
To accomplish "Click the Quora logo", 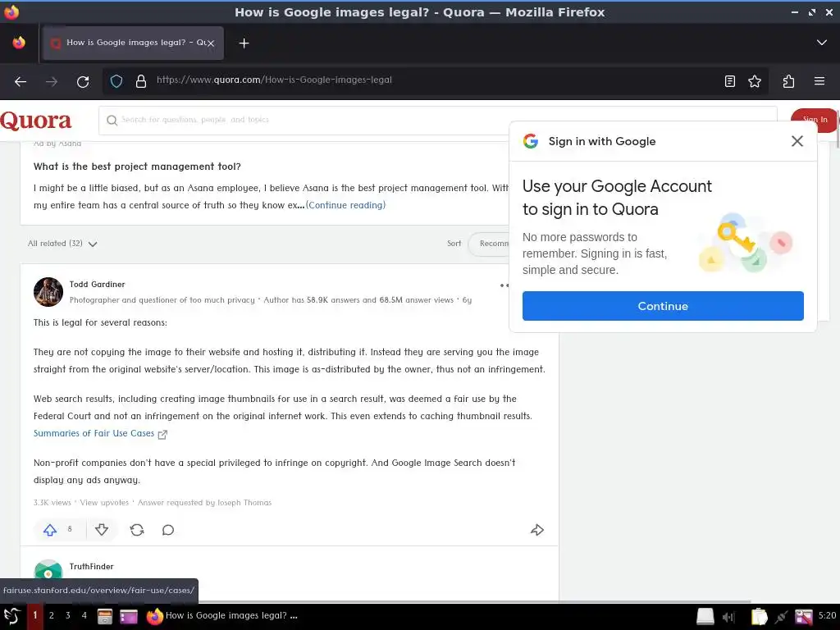I will tap(36, 121).
